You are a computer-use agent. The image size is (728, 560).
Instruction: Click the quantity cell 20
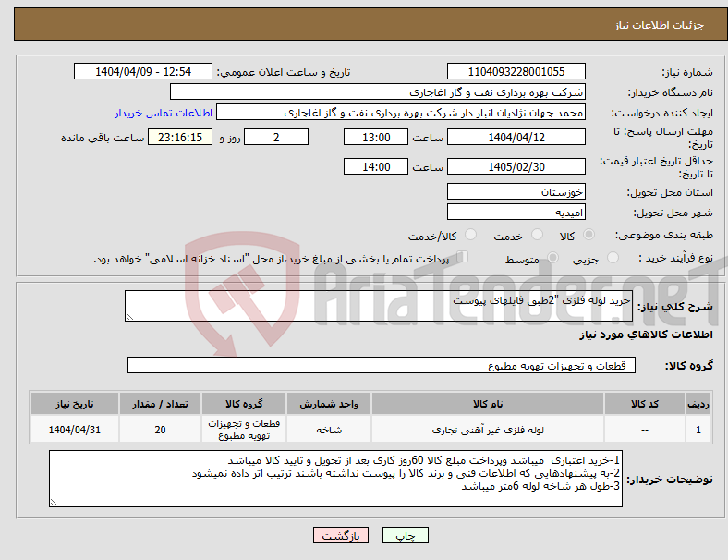tap(160, 430)
